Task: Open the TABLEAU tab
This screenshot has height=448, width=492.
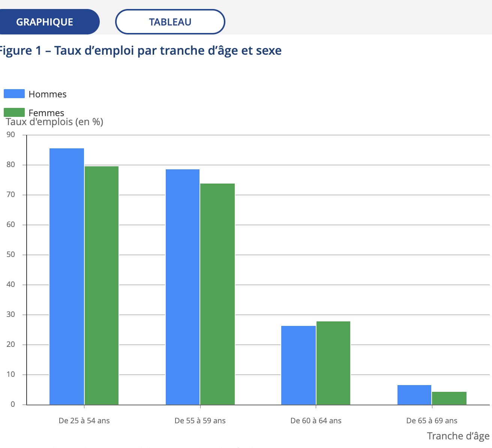Action: [170, 22]
